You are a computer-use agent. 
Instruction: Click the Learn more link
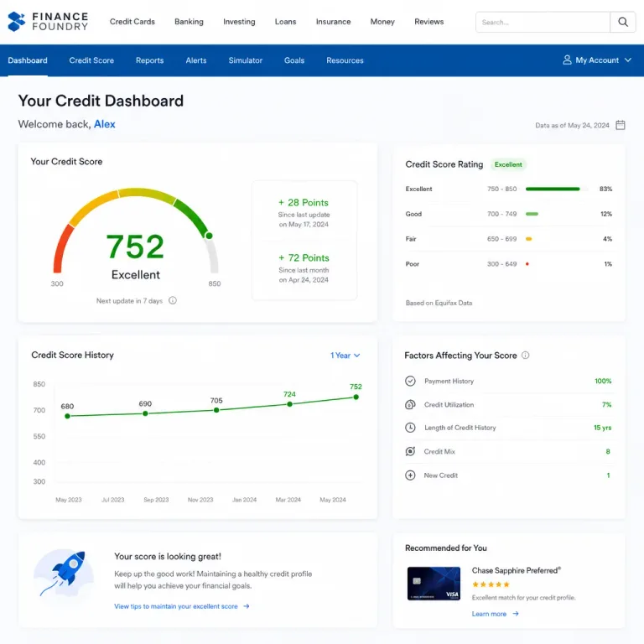(489, 614)
